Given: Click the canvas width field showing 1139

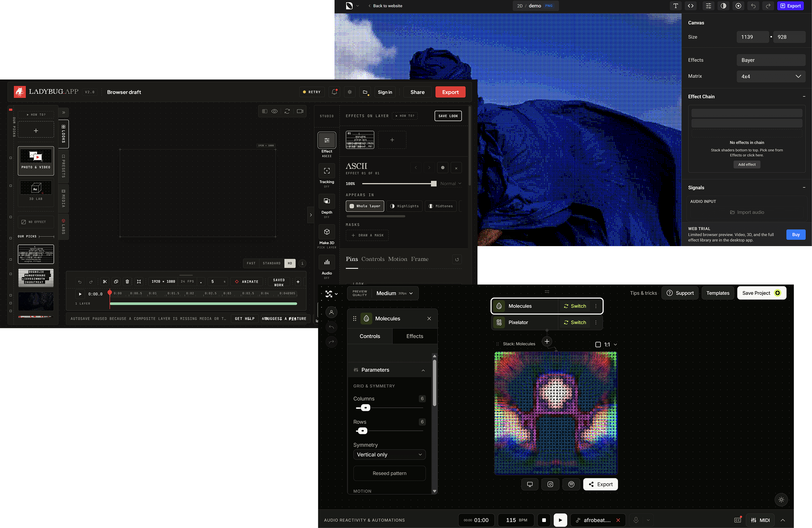Looking at the screenshot, I should click(x=753, y=37).
